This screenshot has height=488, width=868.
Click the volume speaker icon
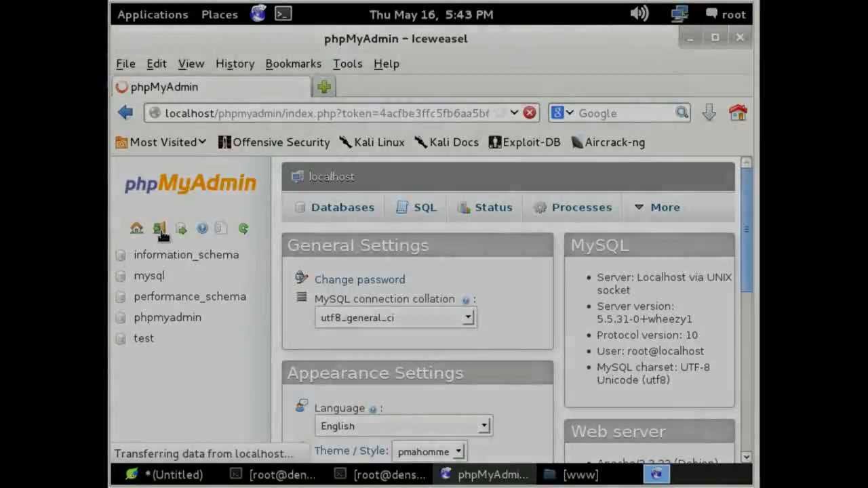coord(639,14)
